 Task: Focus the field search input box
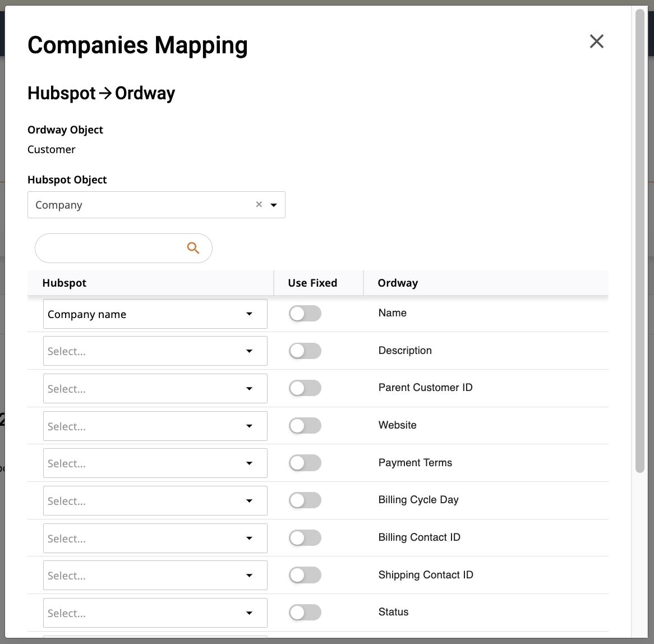(x=123, y=248)
